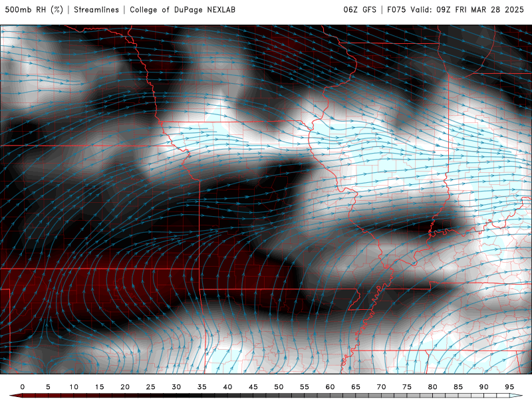This screenshot has width=532, height=399.
Task: Select the 50 label on the color scale
Action: [279, 387]
